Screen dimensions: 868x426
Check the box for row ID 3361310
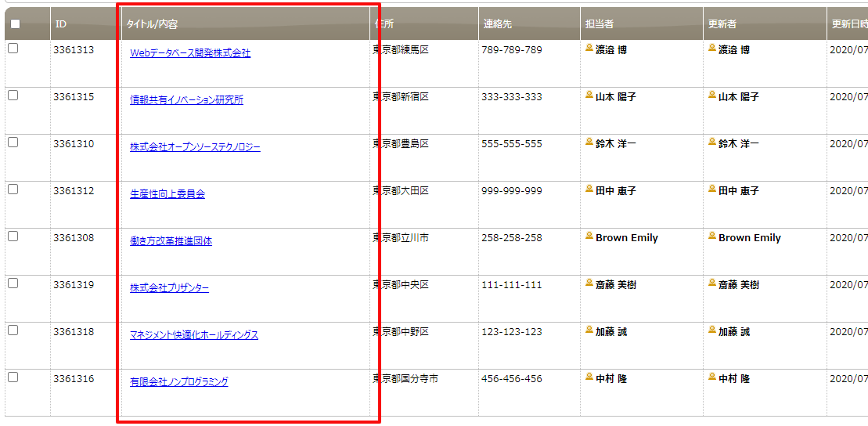[13, 143]
